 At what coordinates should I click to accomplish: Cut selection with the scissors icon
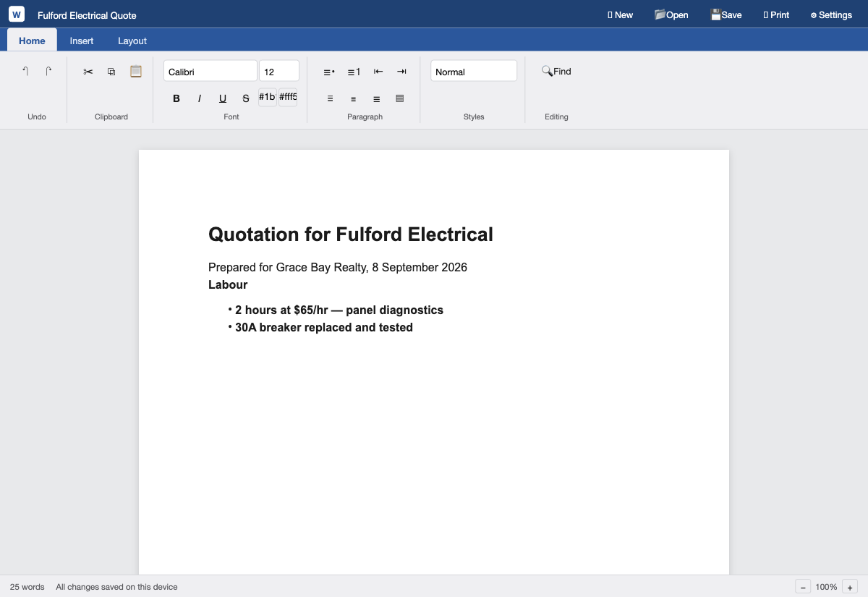(88, 71)
